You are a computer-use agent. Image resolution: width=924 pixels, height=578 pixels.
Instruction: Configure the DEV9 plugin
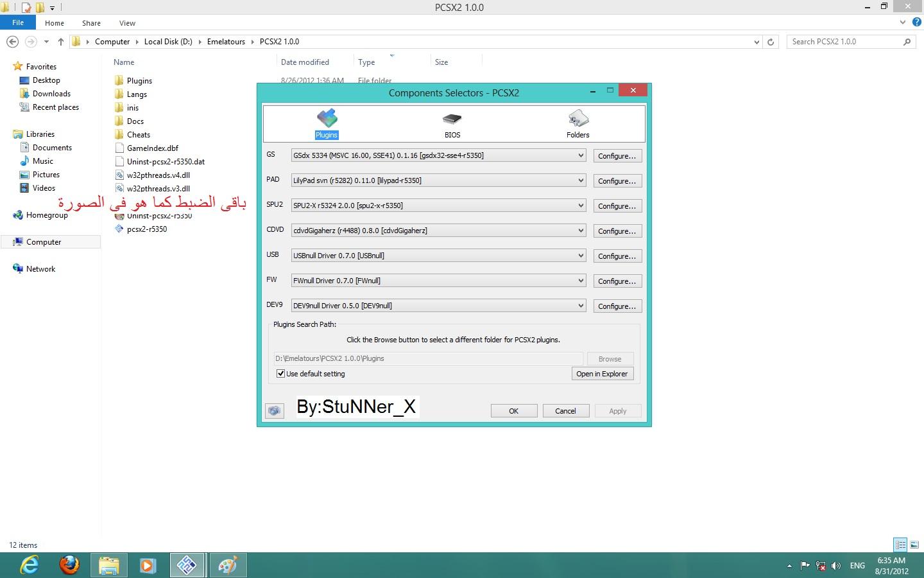(617, 306)
